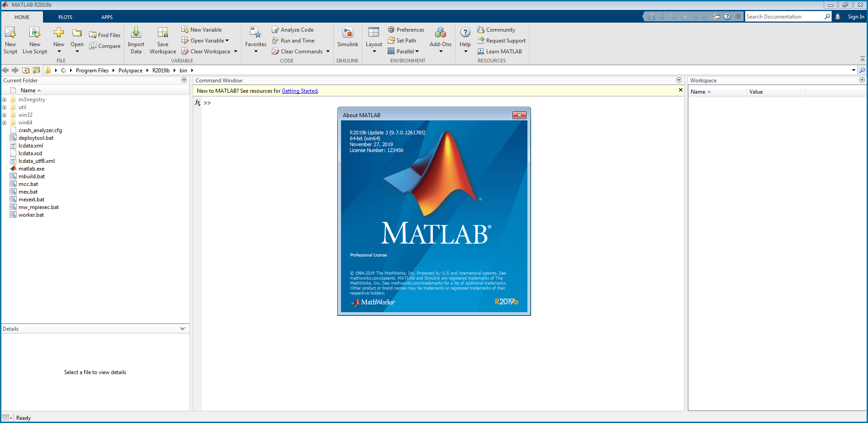Click New Variable
The height and width of the screenshot is (423, 868).
click(x=202, y=29)
